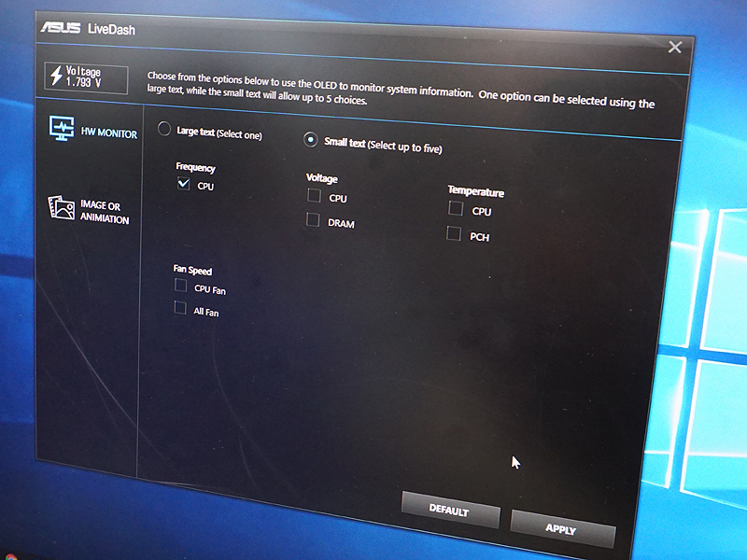Click the ASUS logo in title bar
The height and width of the screenshot is (560, 747).
61,28
